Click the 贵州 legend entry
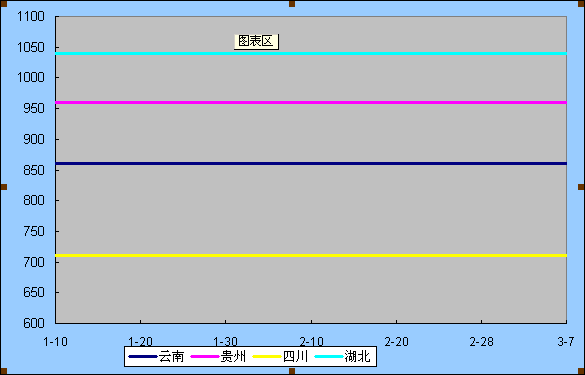The width and height of the screenshot is (585, 375). [218, 357]
